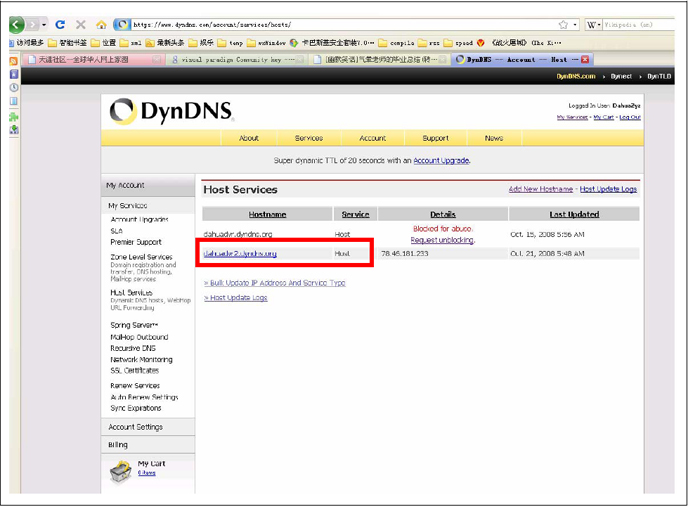Screen dimensions: 688x507
Task: Sort by the Last Updated column header
Action: click(x=574, y=214)
